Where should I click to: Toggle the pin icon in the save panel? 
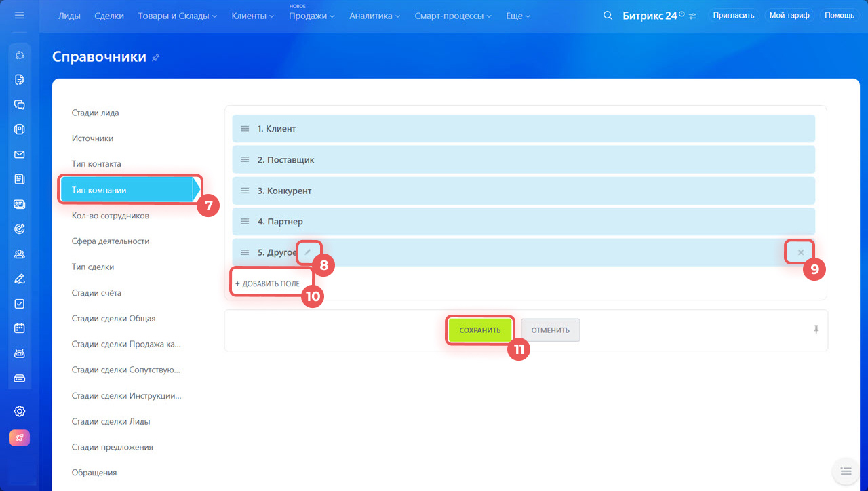pos(816,330)
